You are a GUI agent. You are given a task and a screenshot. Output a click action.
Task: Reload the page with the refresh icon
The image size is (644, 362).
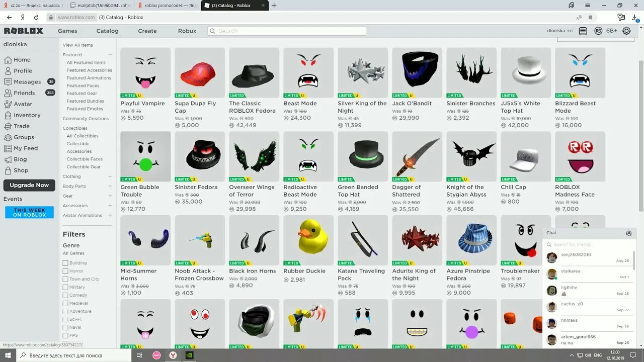[36, 17]
